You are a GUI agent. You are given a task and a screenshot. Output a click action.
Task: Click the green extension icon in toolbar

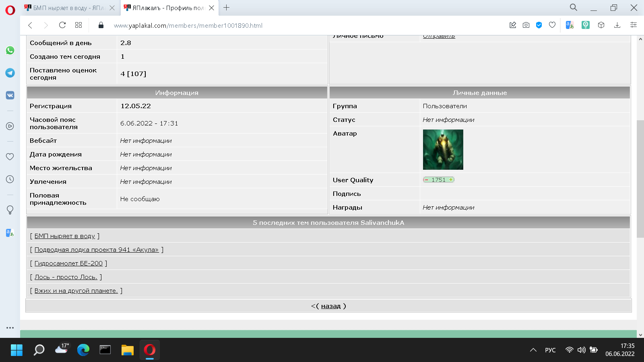click(586, 25)
